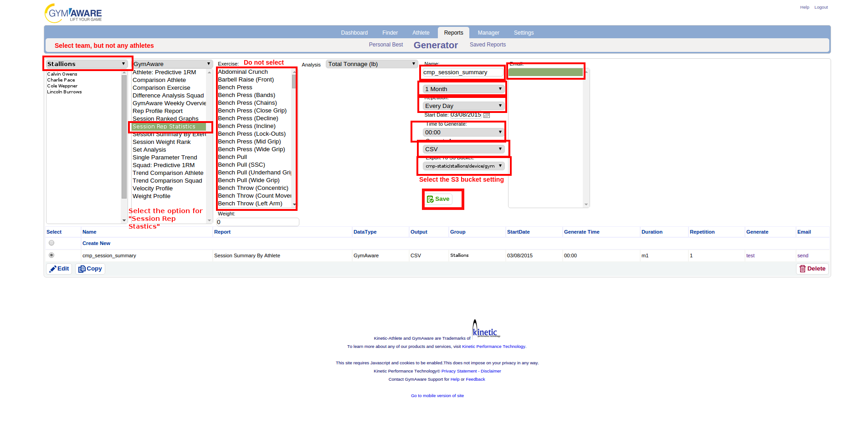Click the Kinetic Performance Technology logo

click(486, 329)
